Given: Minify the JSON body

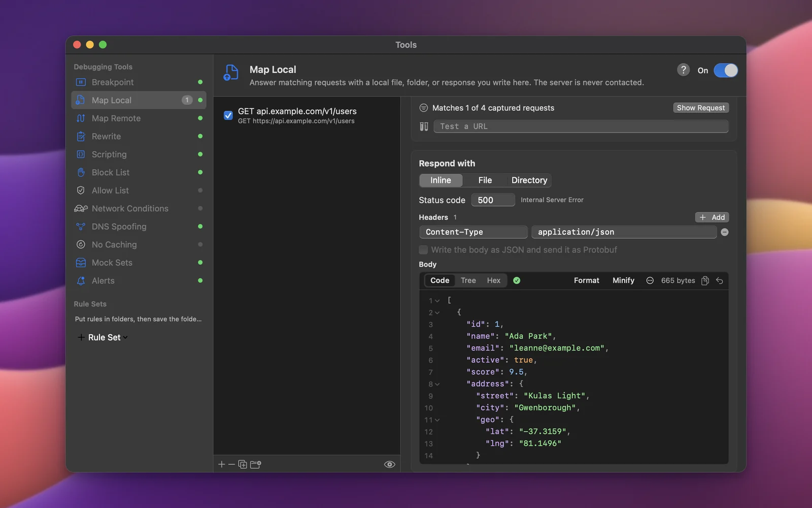Looking at the screenshot, I should (623, 280).
